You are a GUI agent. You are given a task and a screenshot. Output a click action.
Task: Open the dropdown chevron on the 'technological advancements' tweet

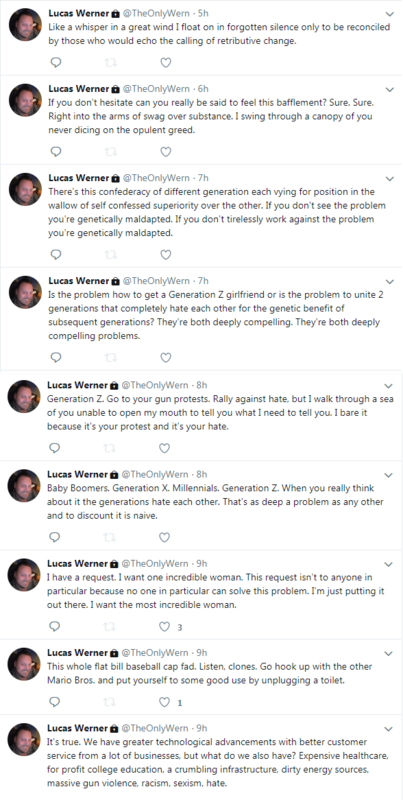coord(389,729)
